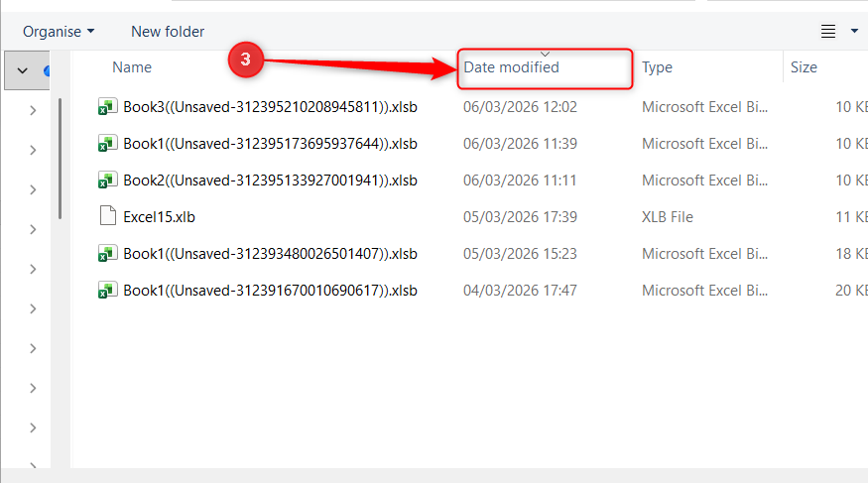The width and height of the screenshot is (868, 483).
Task: Expand the first collapsed navigation tree item
Action: click(33, 110)
